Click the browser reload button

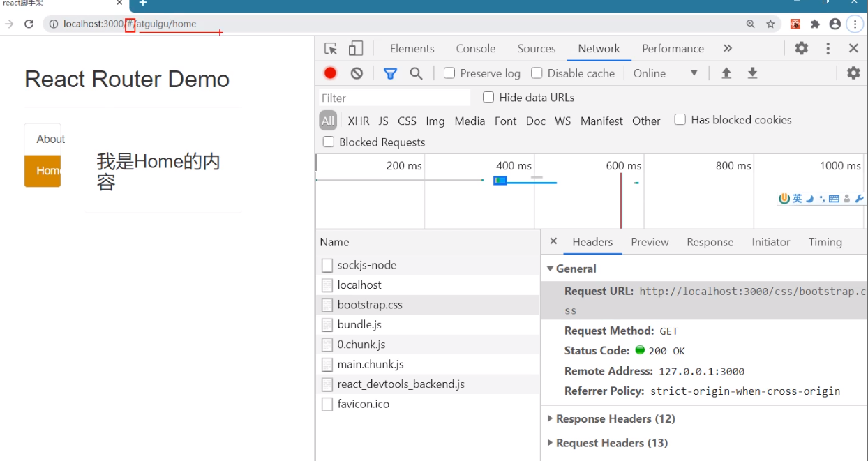coord(29,24)
